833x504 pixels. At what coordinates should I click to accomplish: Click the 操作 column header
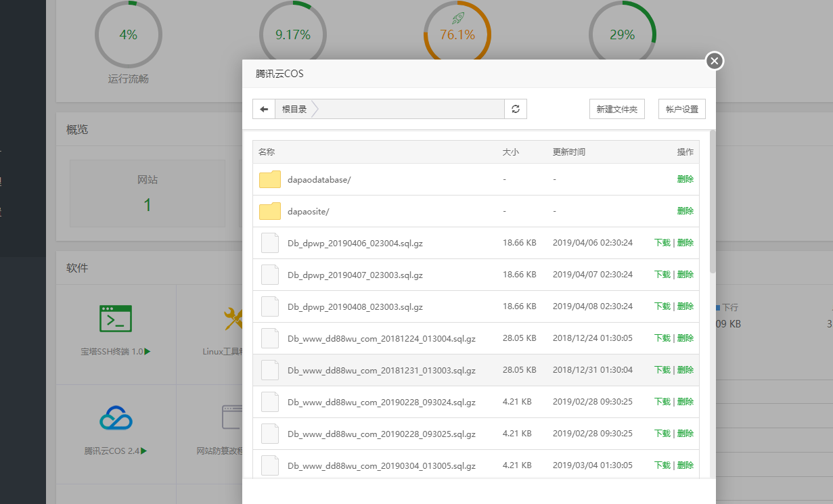pyautogui.click(x=685, y=152)
